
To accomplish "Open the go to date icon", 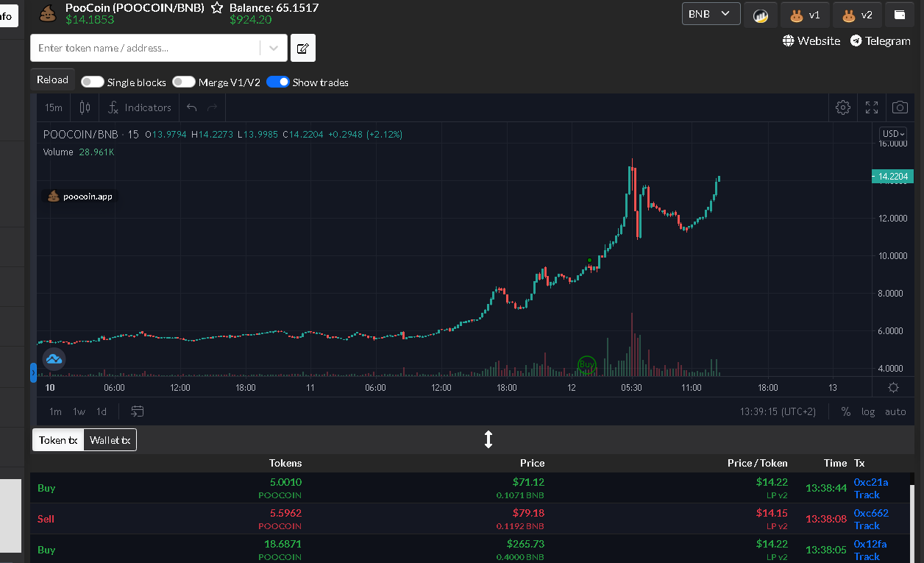I will pos(138,411).
